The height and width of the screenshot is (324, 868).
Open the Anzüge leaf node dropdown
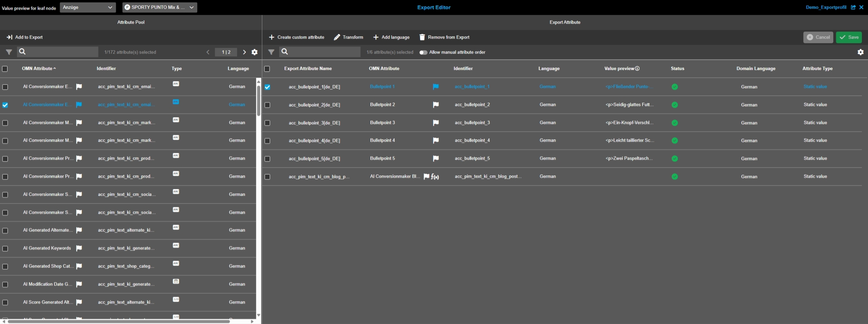[x=88, y=8]
